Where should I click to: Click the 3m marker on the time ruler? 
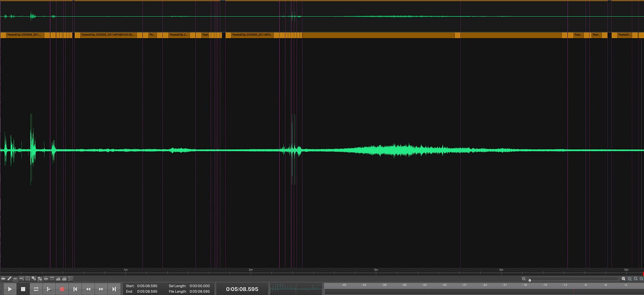376,269
